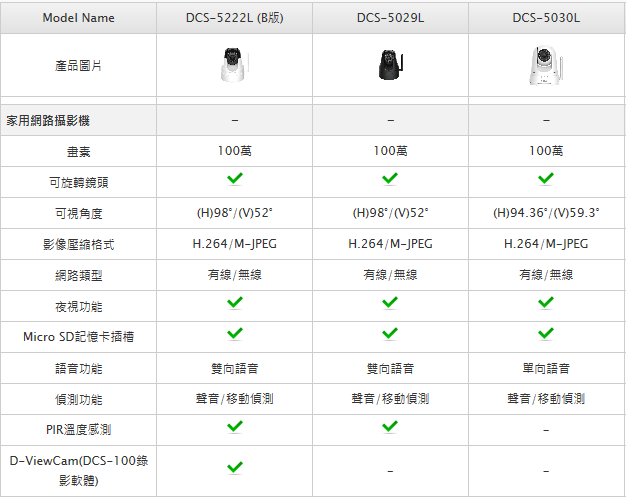This screenshot has width=626, height=500.
Task: Click 有線/無線 under DCS-5030L
Action: (x=546, y=275)
